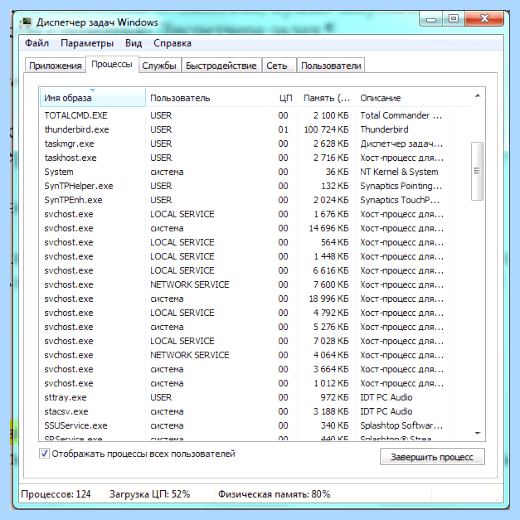520x520 pixels.
Task: Click the Завершить процесс button
Action: (432, 457)
